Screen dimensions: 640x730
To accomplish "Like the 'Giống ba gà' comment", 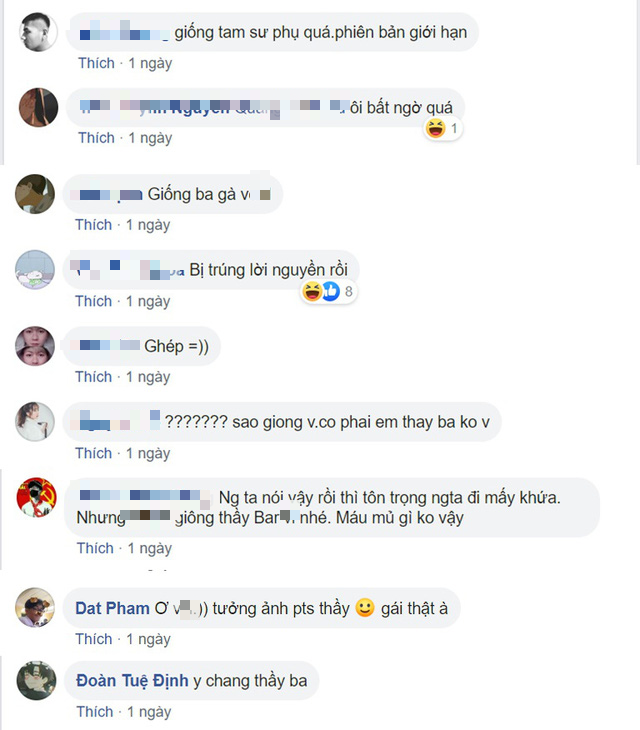I will (94, 225).
